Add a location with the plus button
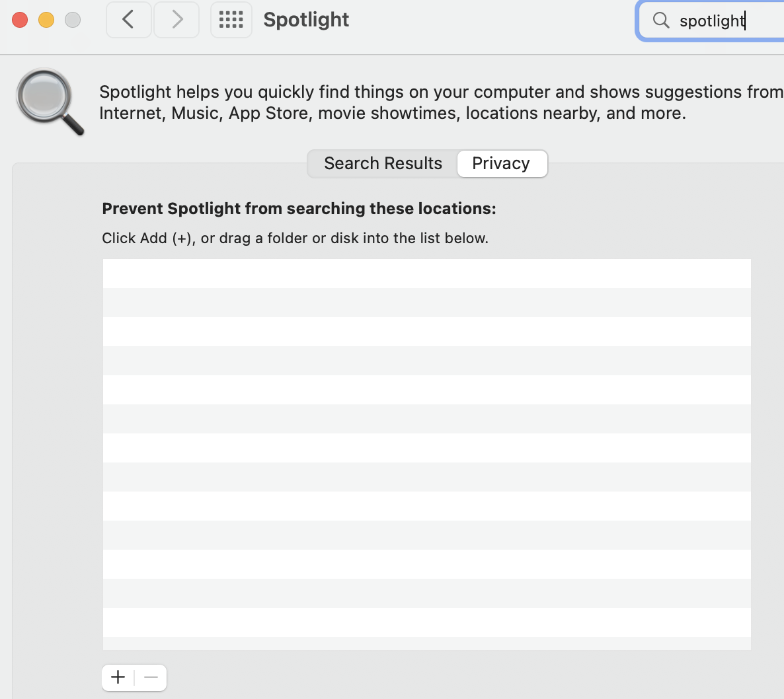784x699 pixels. 118,677
